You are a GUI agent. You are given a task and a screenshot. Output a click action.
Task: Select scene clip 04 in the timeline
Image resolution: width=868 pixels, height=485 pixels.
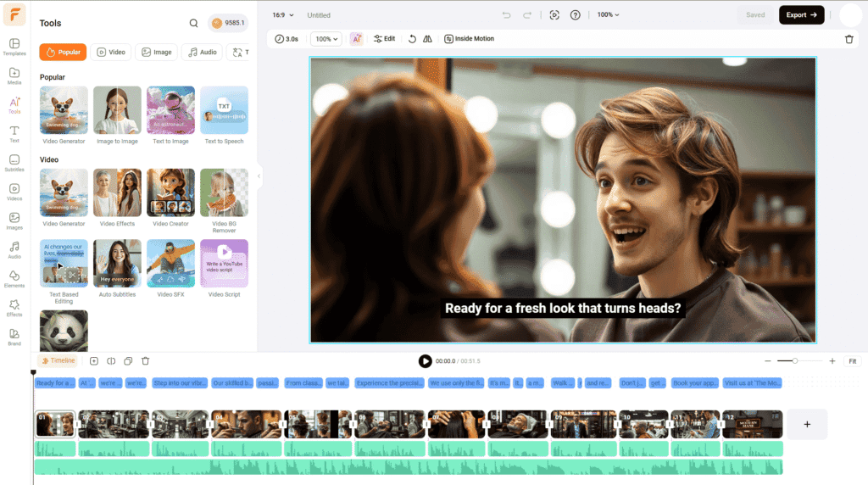coord(247,425)
